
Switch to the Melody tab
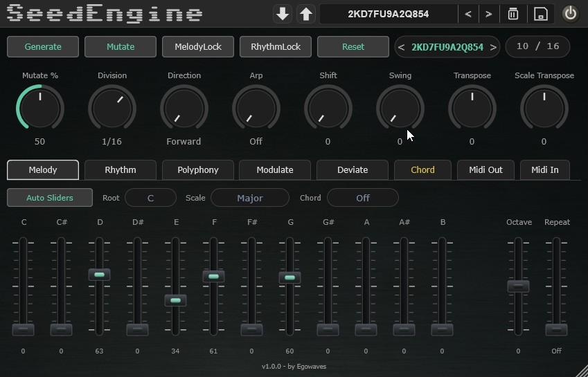pyautogui.click(x=43, y=170)
